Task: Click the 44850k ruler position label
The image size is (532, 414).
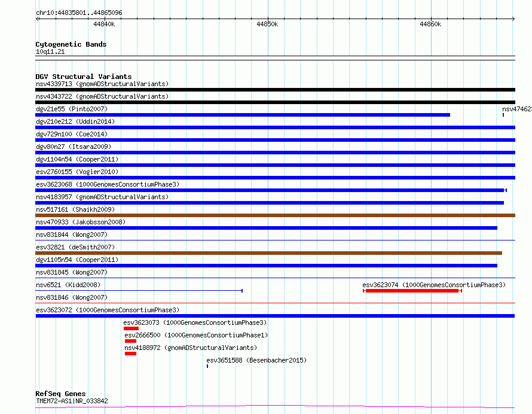Action: 267,24
